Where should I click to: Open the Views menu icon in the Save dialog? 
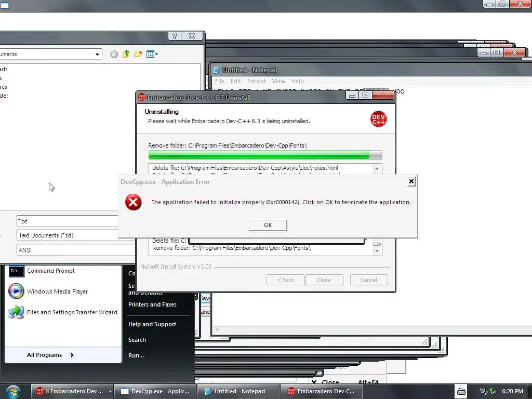pyautogui.click(x=152, y=54)
